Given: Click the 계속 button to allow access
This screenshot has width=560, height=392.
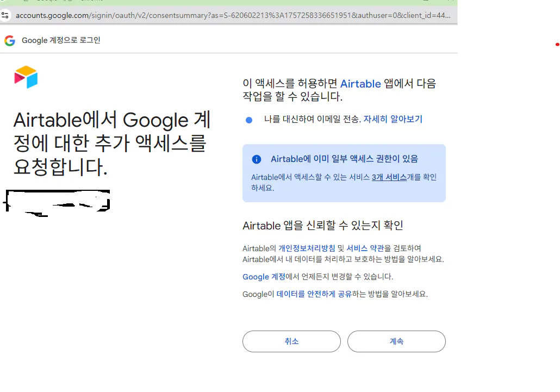Looking at the screenshot, I should 396,341.
